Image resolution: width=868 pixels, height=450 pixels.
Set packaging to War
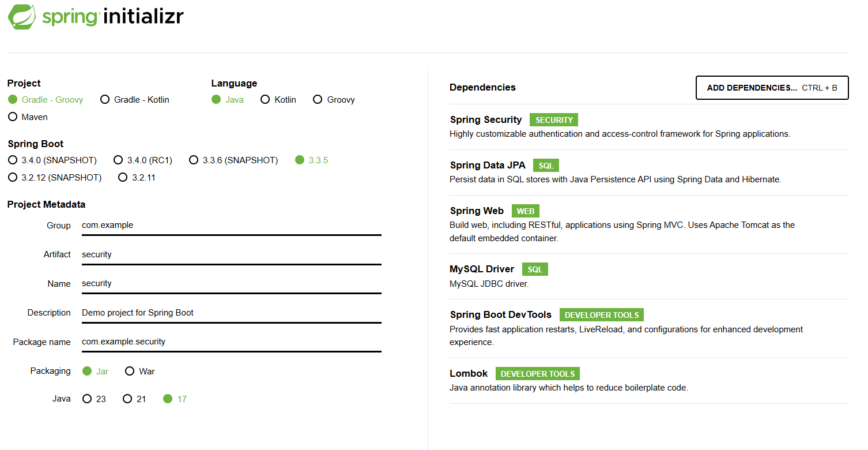coord(140,372)
